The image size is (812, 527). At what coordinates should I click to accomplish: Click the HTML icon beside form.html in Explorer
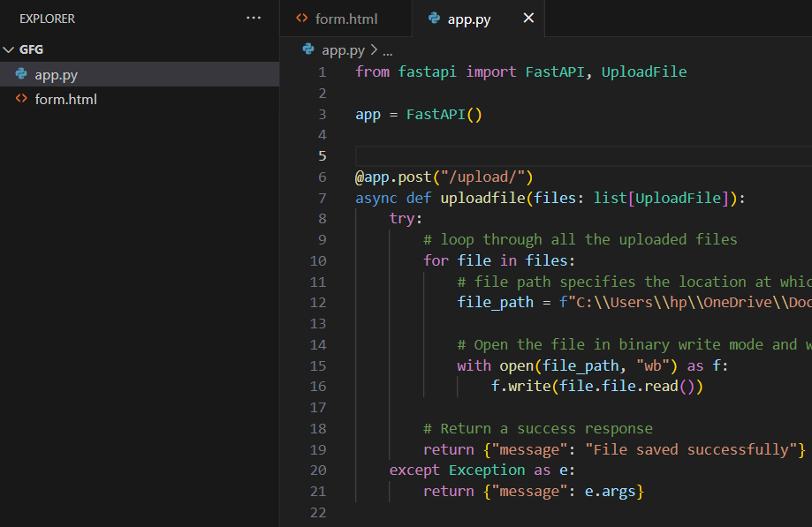21,100
